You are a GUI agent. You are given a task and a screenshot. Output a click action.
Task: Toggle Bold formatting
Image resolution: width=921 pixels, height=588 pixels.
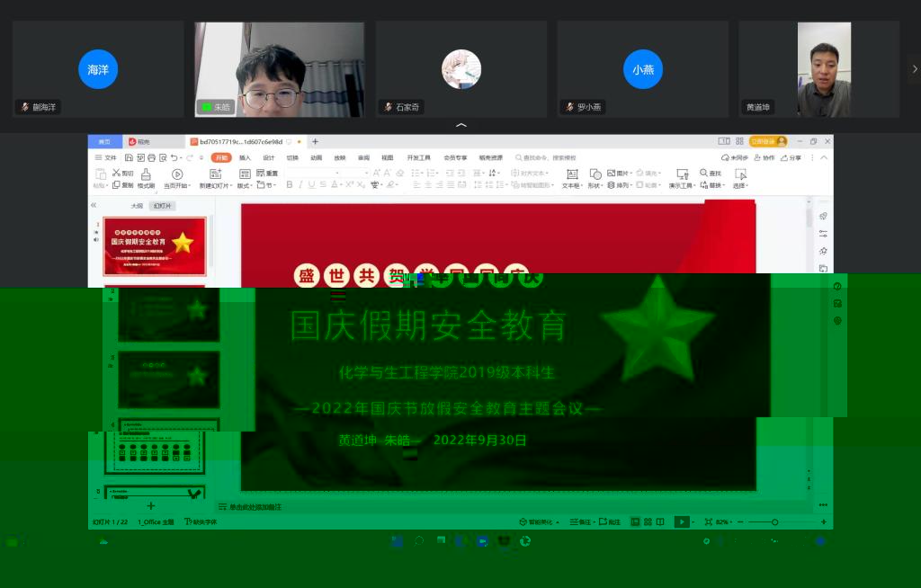(289, 184)
